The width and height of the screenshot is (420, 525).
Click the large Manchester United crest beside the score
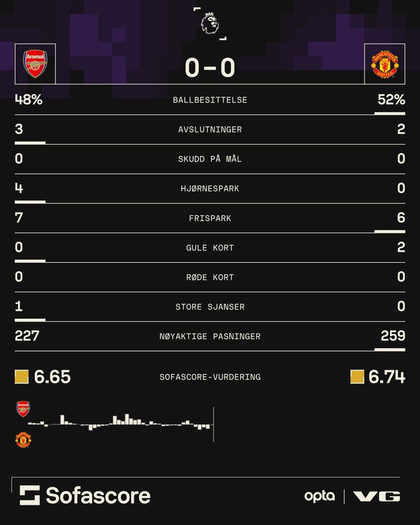pyautogui.click(x=385, y=64)
